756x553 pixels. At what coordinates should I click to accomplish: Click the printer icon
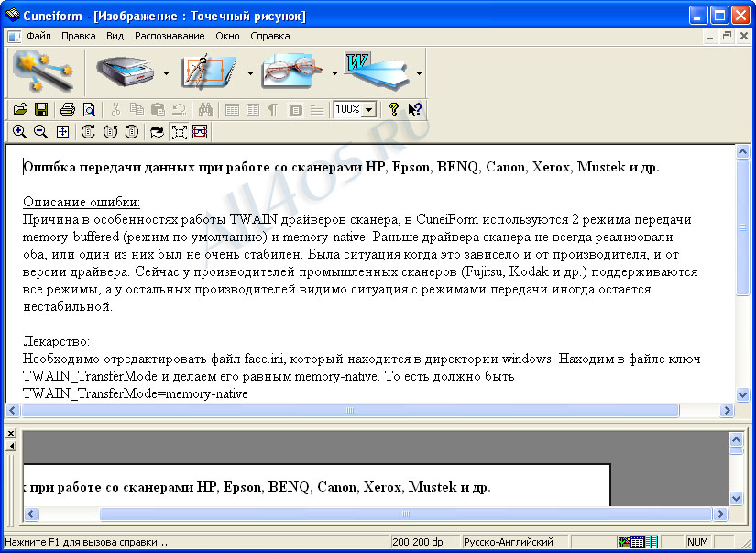[x=68, y=109]
